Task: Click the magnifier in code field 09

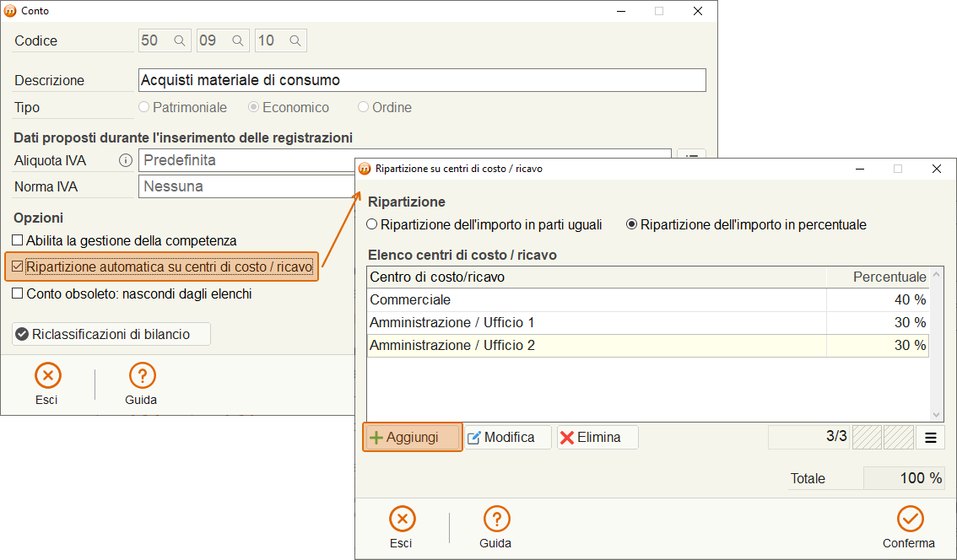Action: tap(238, 40)
